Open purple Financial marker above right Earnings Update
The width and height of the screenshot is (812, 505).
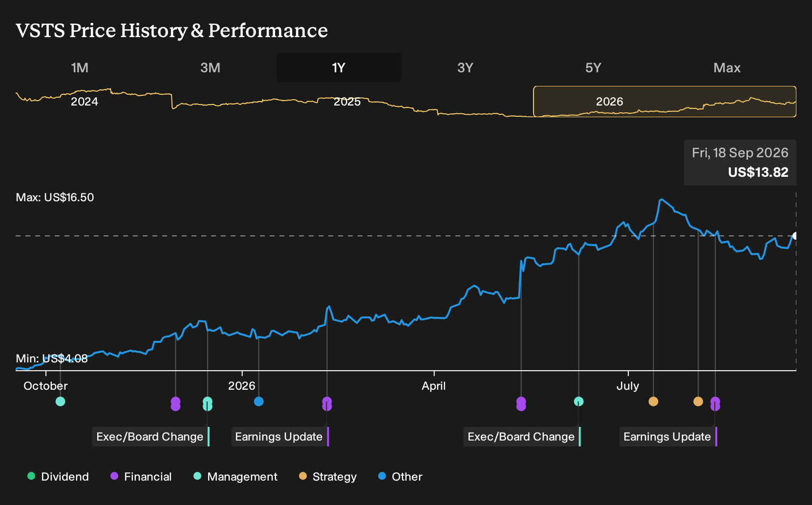[x=715, y=404]
